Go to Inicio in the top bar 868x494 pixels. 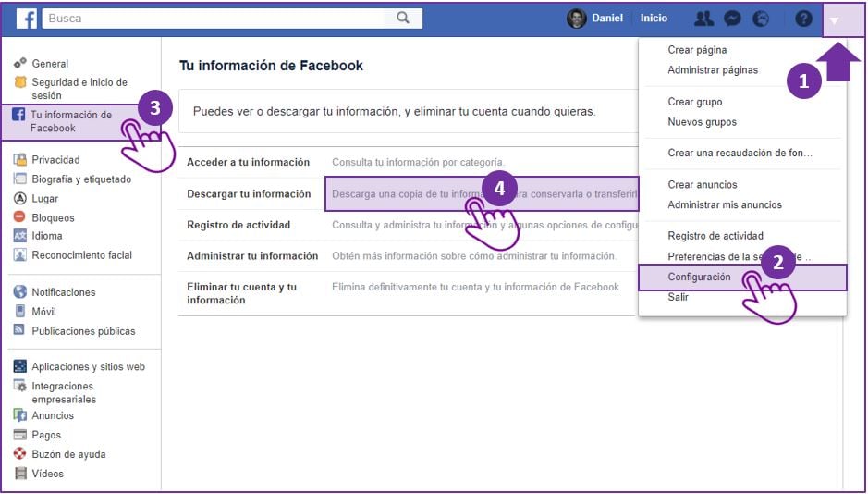pos(654,19)
